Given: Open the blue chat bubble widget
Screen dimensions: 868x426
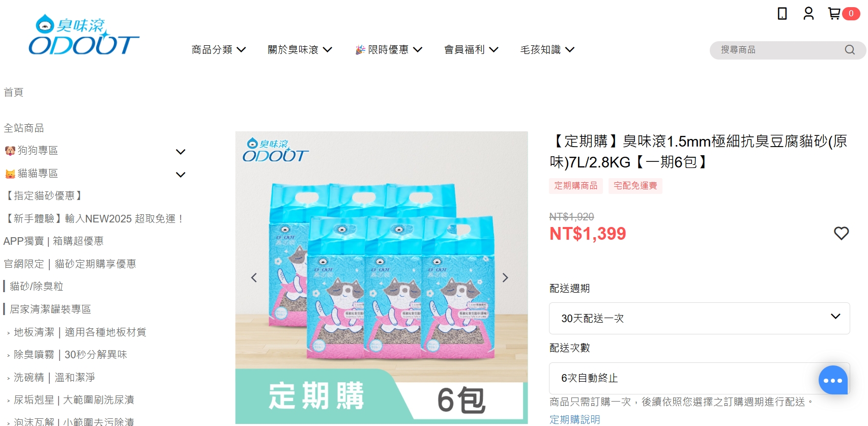Looking at the screenshot, I should coord(833,380).
